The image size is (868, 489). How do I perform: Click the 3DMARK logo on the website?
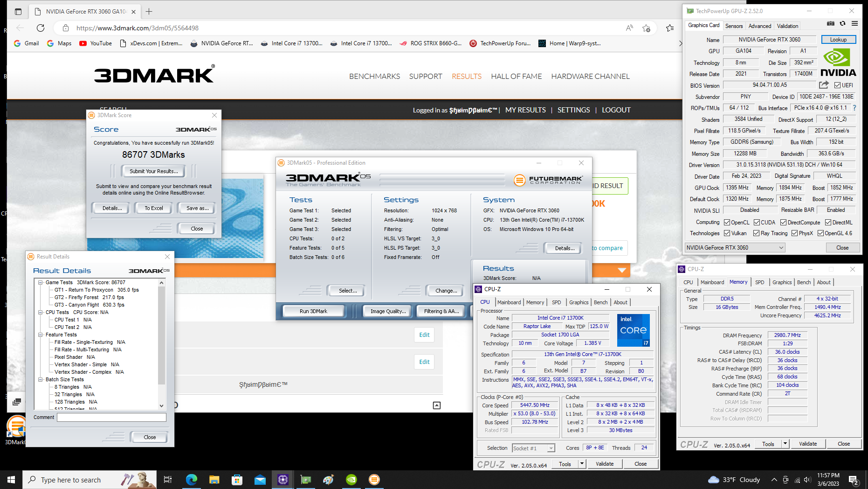tap(154, 74)
